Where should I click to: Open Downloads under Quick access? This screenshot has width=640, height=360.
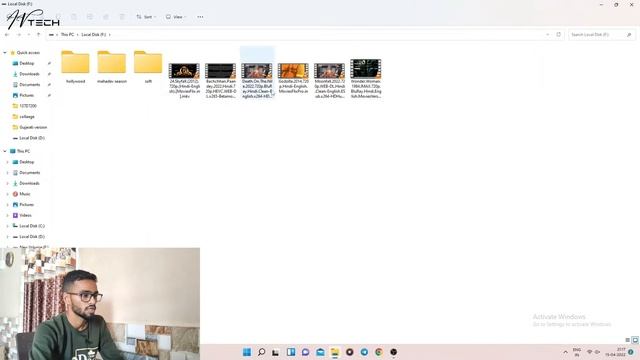pos(29,74)
